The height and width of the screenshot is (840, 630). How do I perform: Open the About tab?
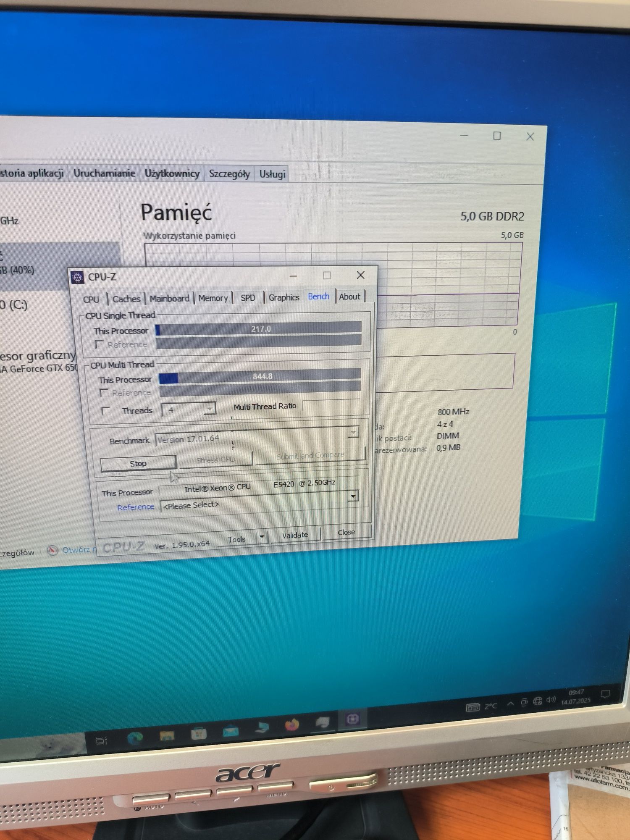349,296
